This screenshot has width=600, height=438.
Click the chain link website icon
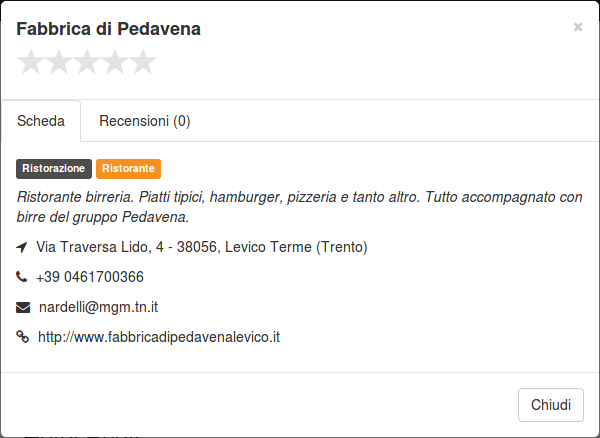pyautogui.click(x=23, y=337)
